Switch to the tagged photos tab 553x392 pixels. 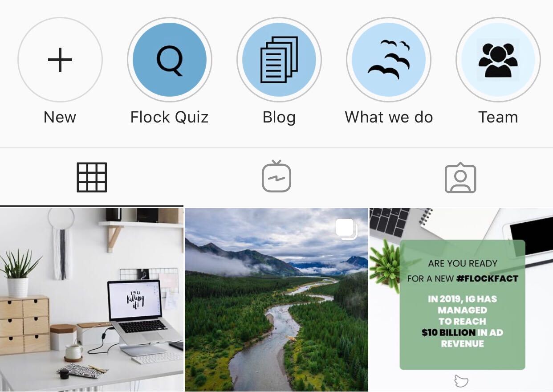coord(460,177)
